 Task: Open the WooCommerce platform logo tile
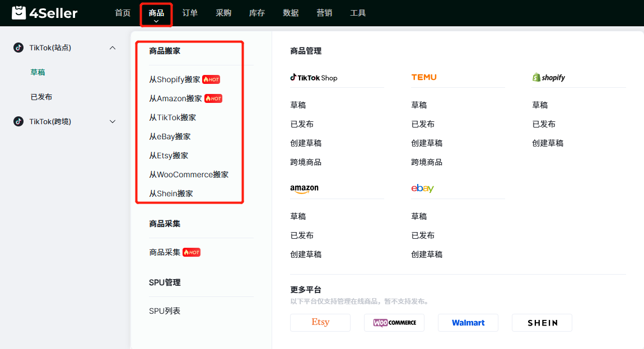(394, 323)
